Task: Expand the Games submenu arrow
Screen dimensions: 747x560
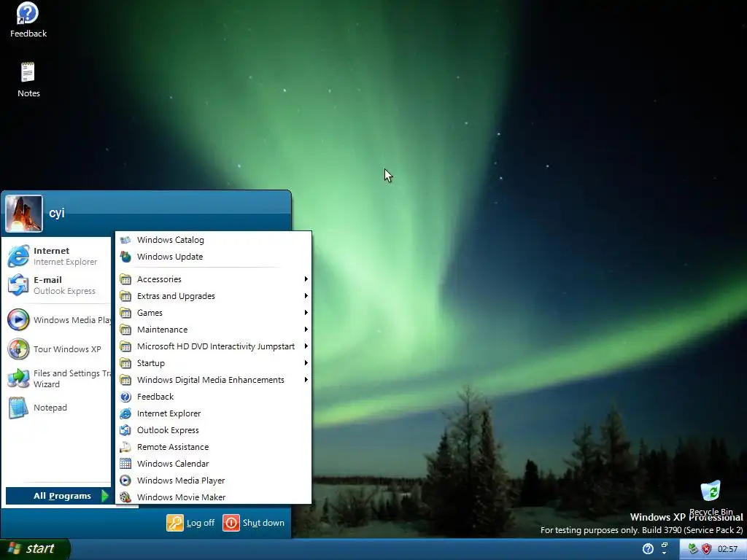Action: [306, 312]
